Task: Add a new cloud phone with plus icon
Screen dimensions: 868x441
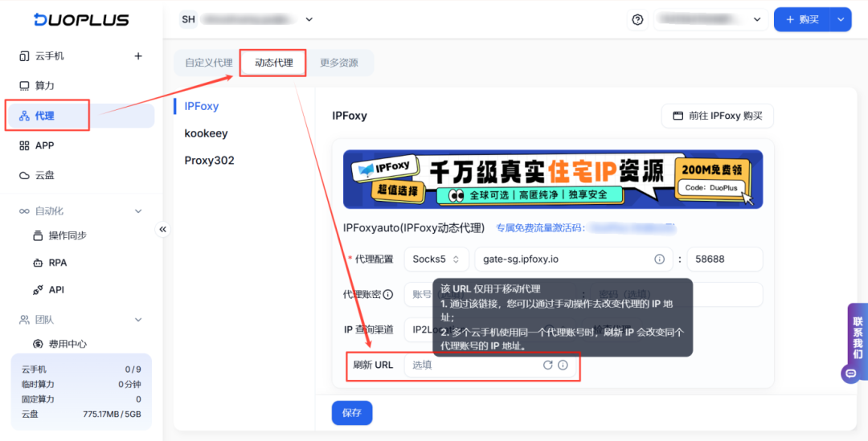Action: [x=138, y=56]
